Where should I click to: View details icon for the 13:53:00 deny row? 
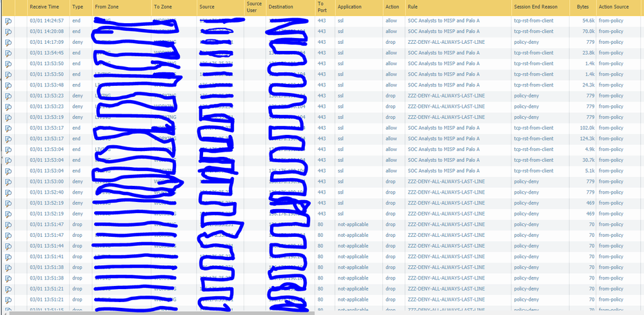(x=8, y=181)
